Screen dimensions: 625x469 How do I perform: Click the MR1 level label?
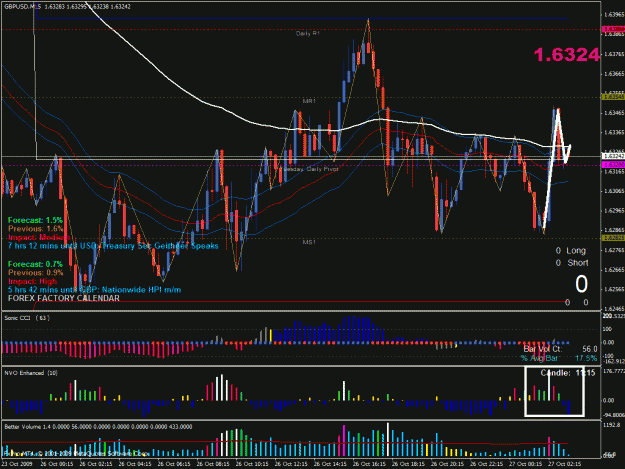click(309, 101)
